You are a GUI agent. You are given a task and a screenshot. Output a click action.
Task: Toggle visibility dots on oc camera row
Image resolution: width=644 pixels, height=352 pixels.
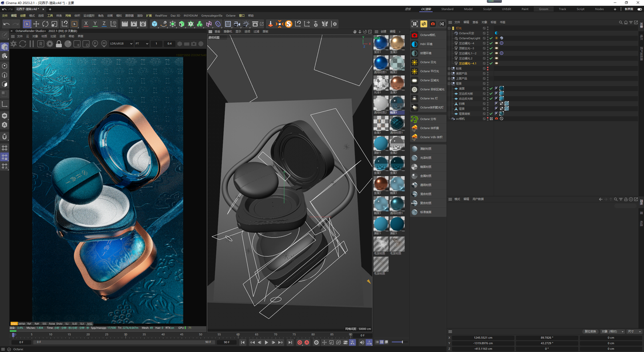point(487,119)
